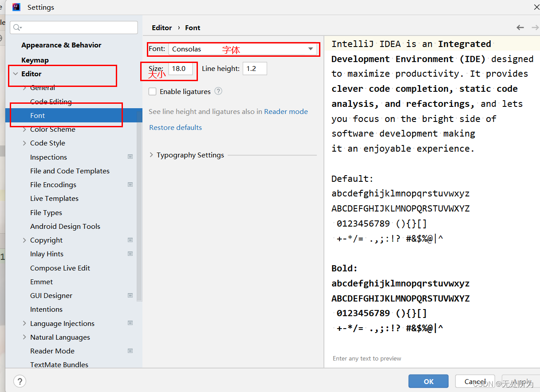Viewport: 540px width, 392px height.
Task: Open Android Design Tools settings
Action: click(x=65, y=226)
